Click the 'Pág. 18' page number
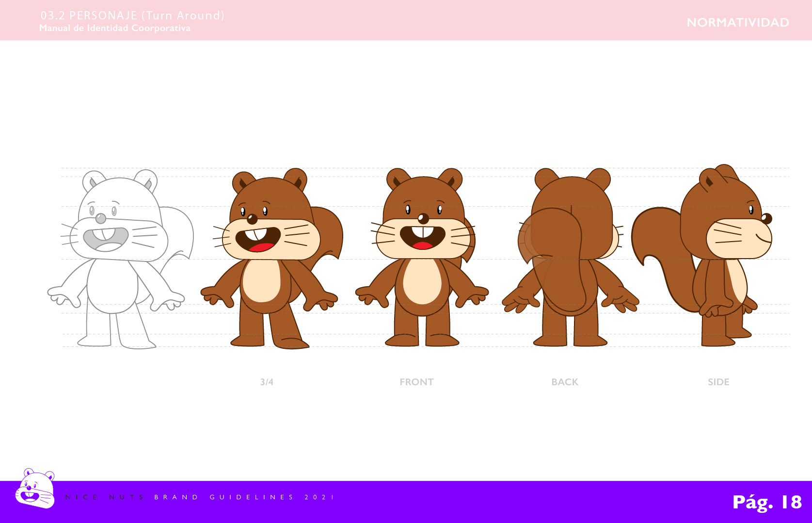The width and height of the screenshot is (812, 523). pyautogui.click(x=767, y=503)
